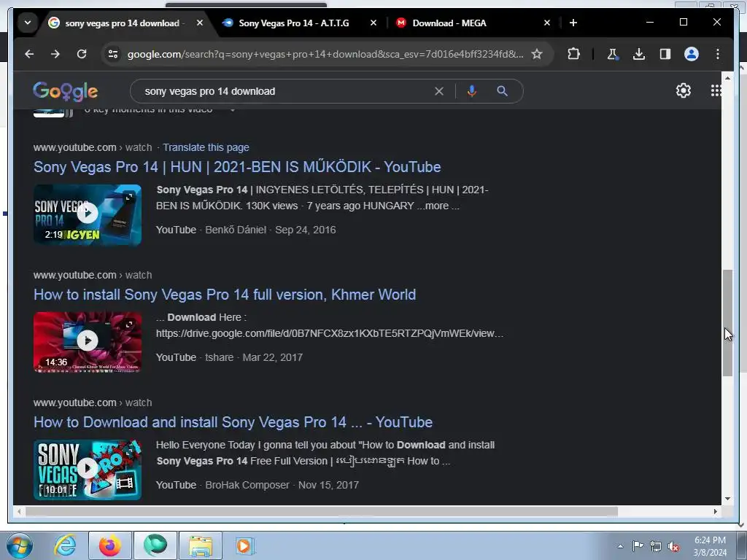The height and width of the screenshot is (560, 747).
Task: Play the 10:01 BroHak Composer video thumbnail
Action: click(x=88, y=470)
